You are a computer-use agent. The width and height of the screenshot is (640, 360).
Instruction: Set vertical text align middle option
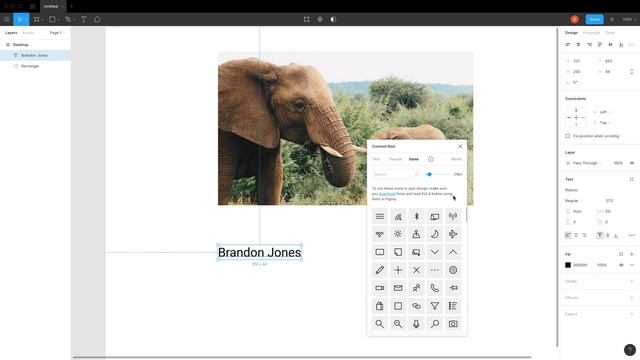[x=608, y=235]
